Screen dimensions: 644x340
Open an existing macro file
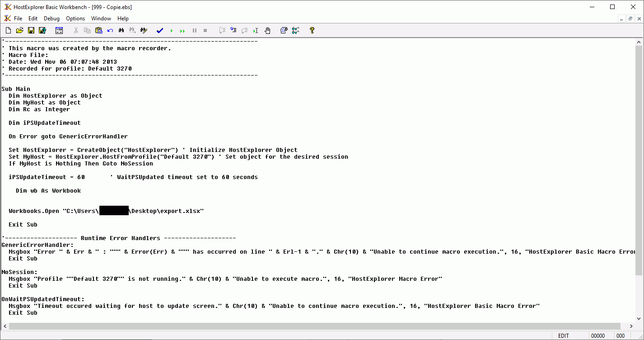tap(19, 30)
